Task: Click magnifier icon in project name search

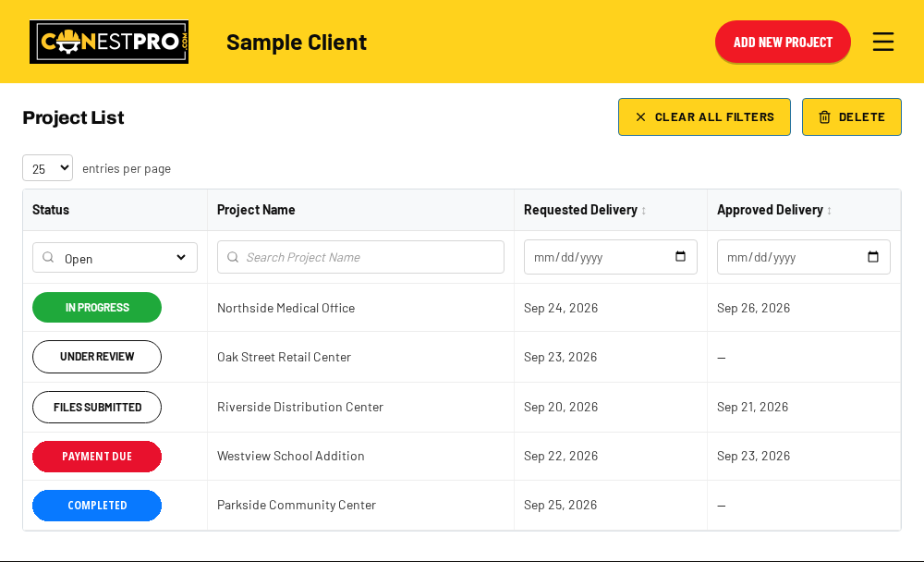Action: 233,257
